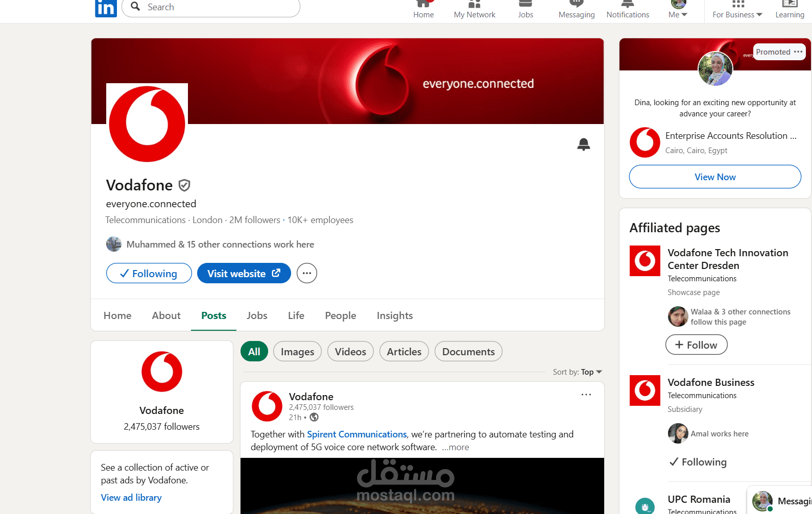Open the View ad library link
The image size is (812, 514).
(131, 498)
